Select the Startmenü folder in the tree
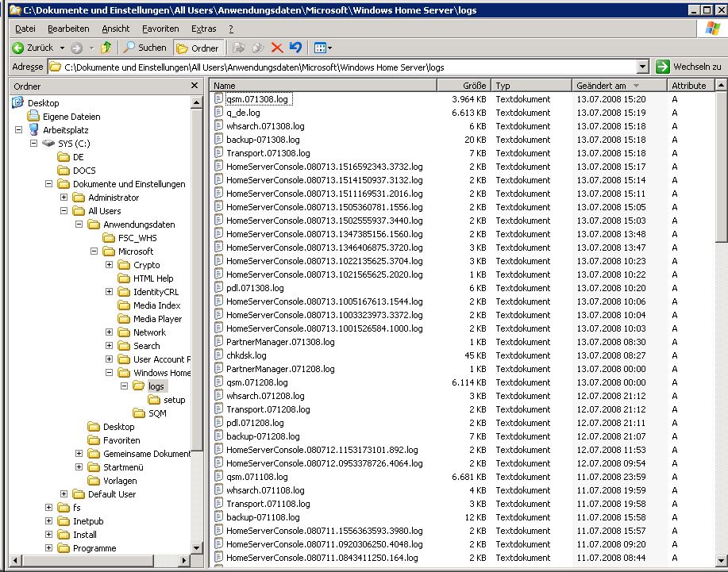 click(x=123, y=467)
